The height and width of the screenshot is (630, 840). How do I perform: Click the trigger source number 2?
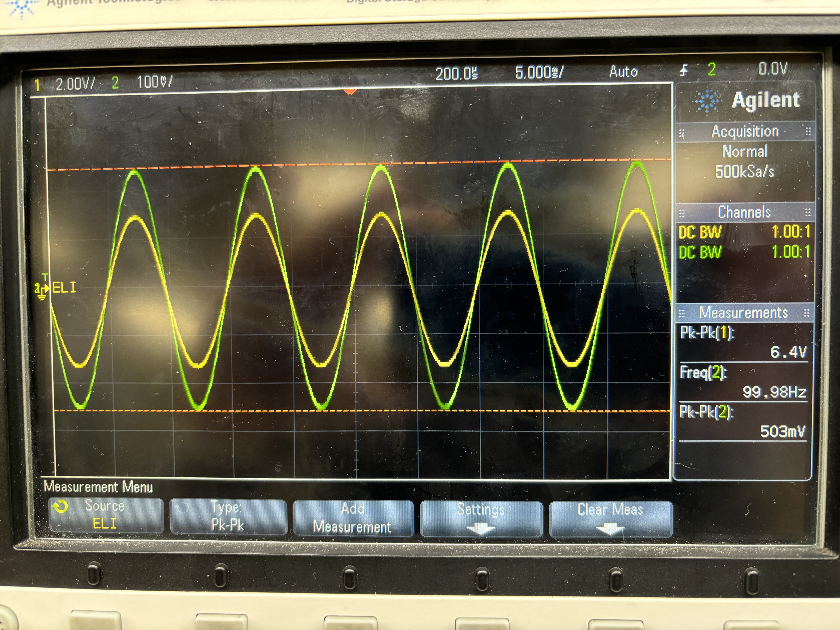712,70
